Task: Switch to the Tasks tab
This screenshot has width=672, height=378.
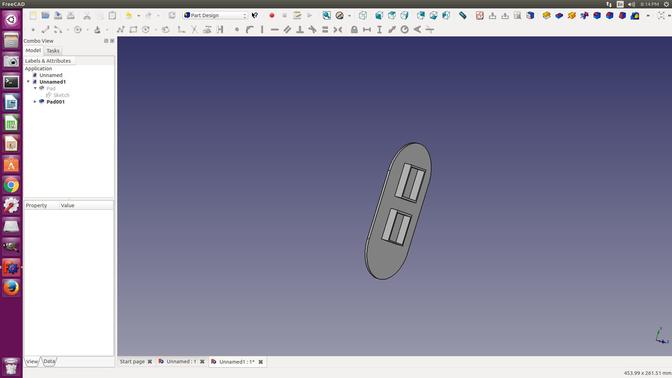Action: point(53,51)
